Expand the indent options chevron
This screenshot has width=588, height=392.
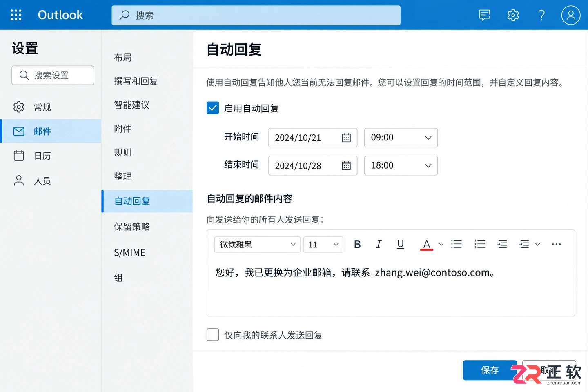tap(538, 244)
